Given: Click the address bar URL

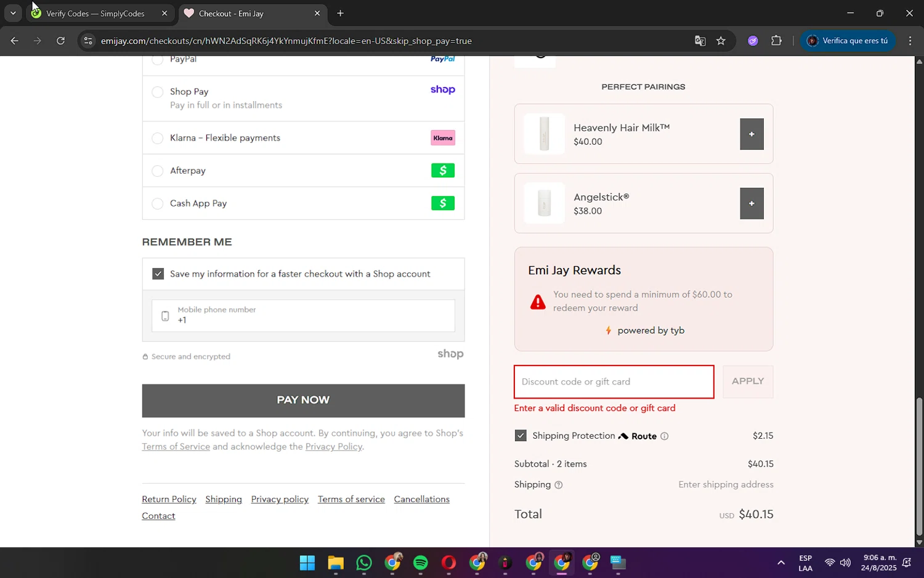Looking at the screenshot, I should (286, 41).
